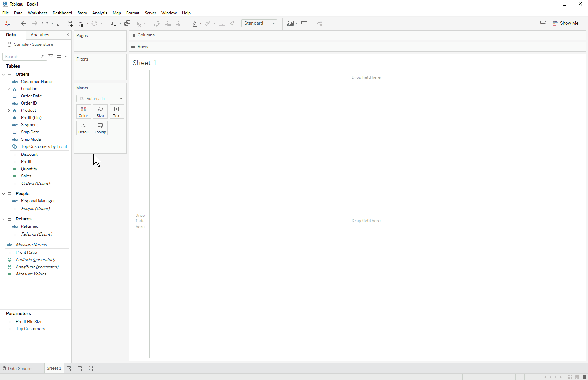588x380 pixels.
Task: Add a new story from bottom tabs
Action: pos(91,368)
